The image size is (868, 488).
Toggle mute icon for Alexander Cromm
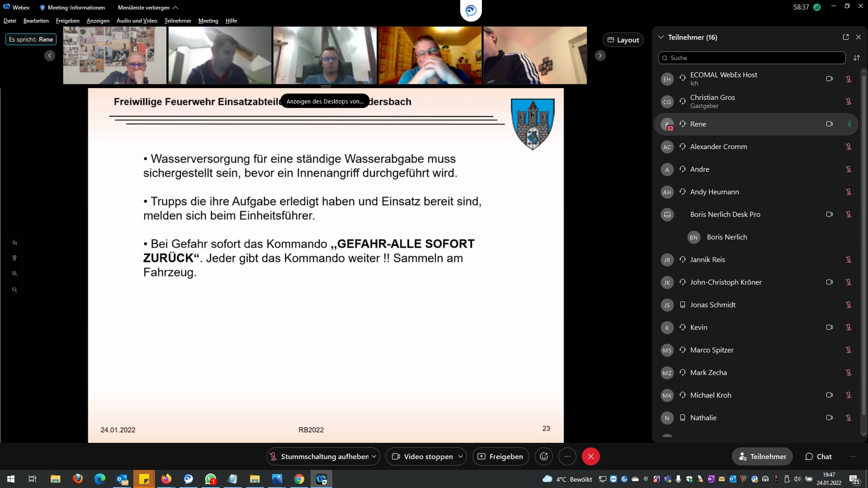click(849, 146)
